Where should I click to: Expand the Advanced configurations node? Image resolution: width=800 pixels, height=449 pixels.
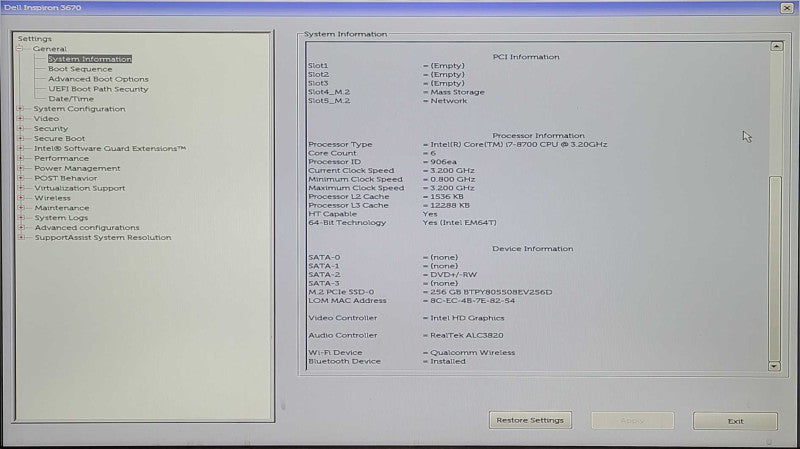(x=21, y=228)
